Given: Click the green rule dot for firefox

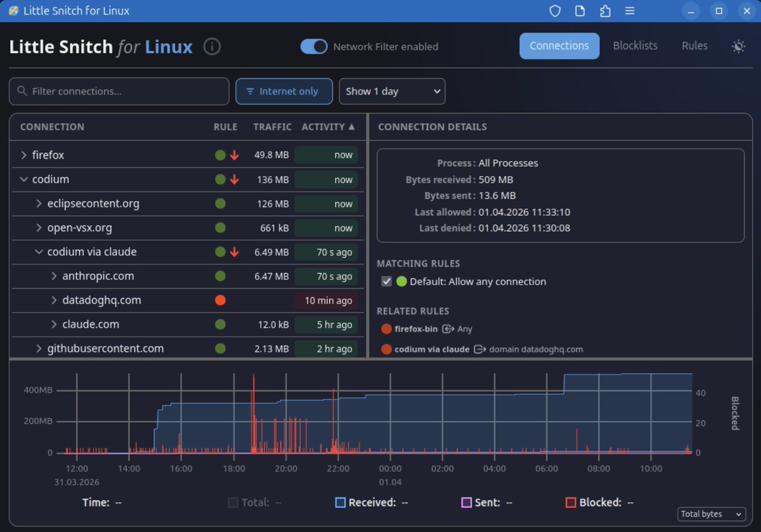Looking at the screenshot, I should pos(220,155).
